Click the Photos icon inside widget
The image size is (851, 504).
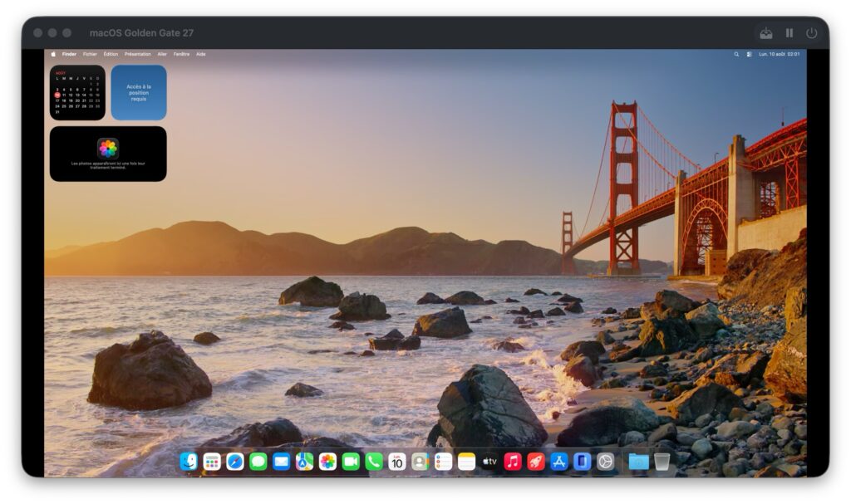tap(108, 148)
